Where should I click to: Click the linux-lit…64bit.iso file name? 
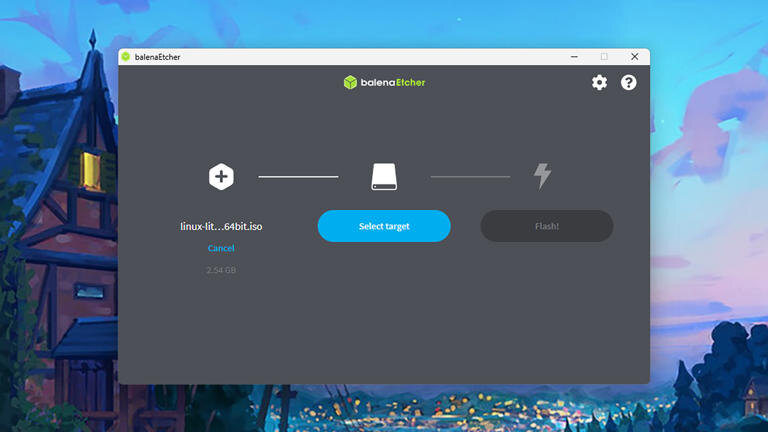tap(221, 226)
